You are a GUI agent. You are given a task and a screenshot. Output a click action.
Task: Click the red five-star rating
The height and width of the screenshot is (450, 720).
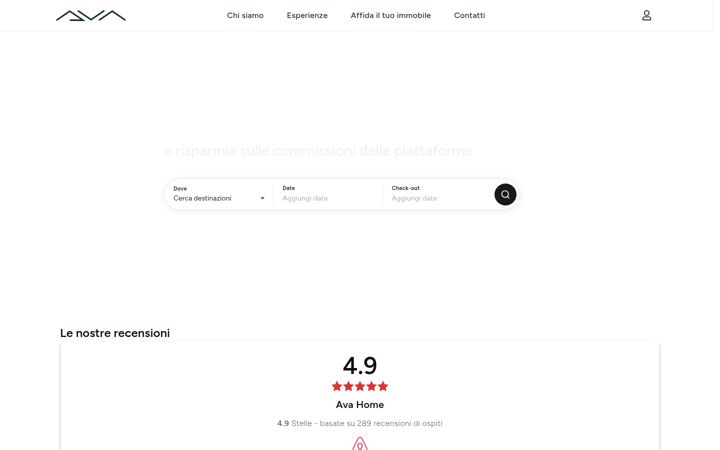[360, 387]
